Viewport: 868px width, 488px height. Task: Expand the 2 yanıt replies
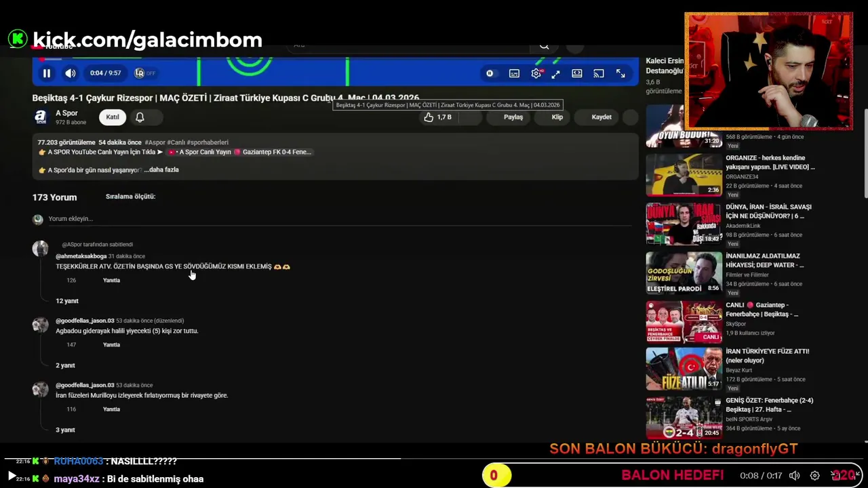(x=65, y=365)
